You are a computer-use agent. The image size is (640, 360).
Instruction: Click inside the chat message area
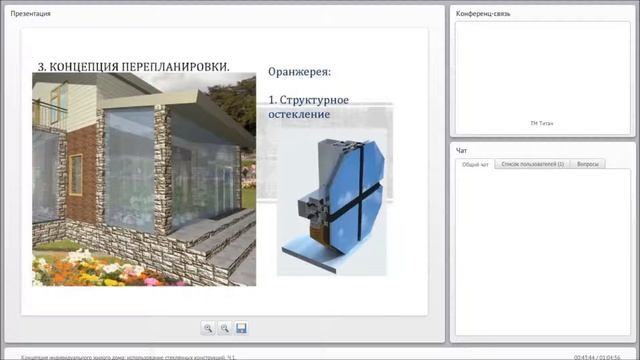(543, 252)
